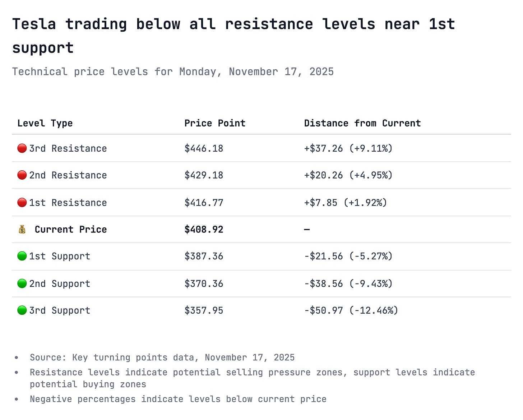Viewport: 523px width, 420px height.
Task: Click the red circle beside 2nd Resistance
Action: pos(22,175)
